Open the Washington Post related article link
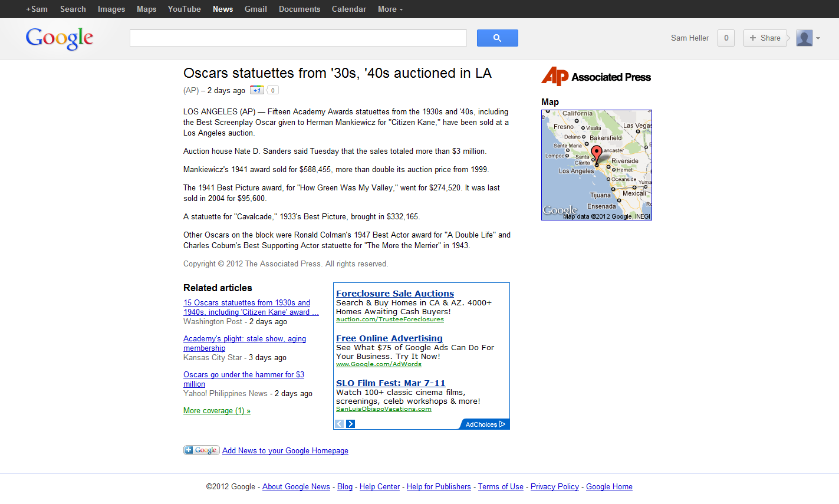This screenshot has height=504, width=839. [251, 307]
